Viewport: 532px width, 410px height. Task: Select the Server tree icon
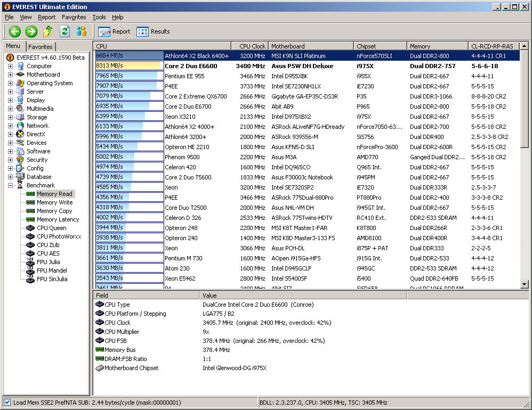tap(20, 92)
